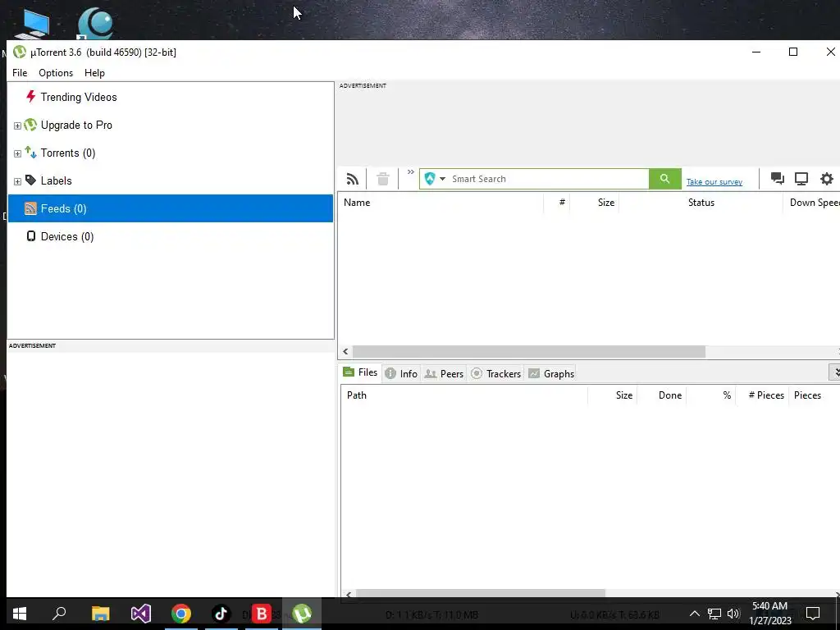Open the Help menu
The width and height of the screenshot is (840, 630).
tap(94, 73)
